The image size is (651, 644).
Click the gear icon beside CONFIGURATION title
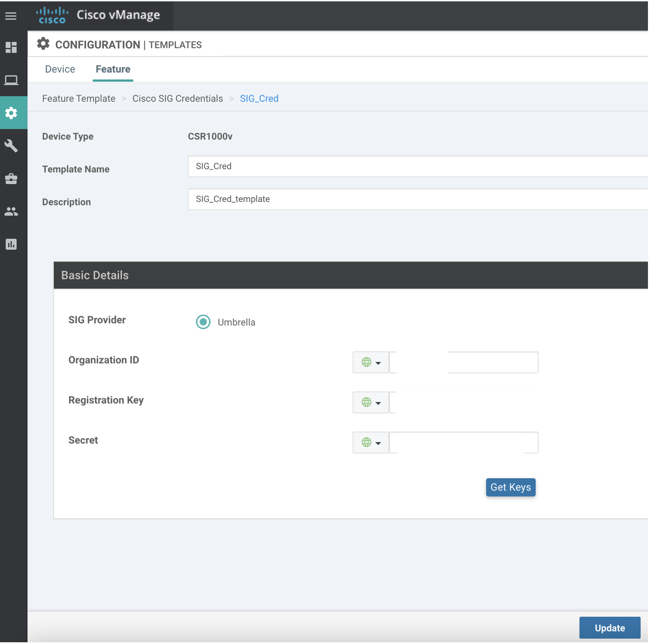pos(43,44)
